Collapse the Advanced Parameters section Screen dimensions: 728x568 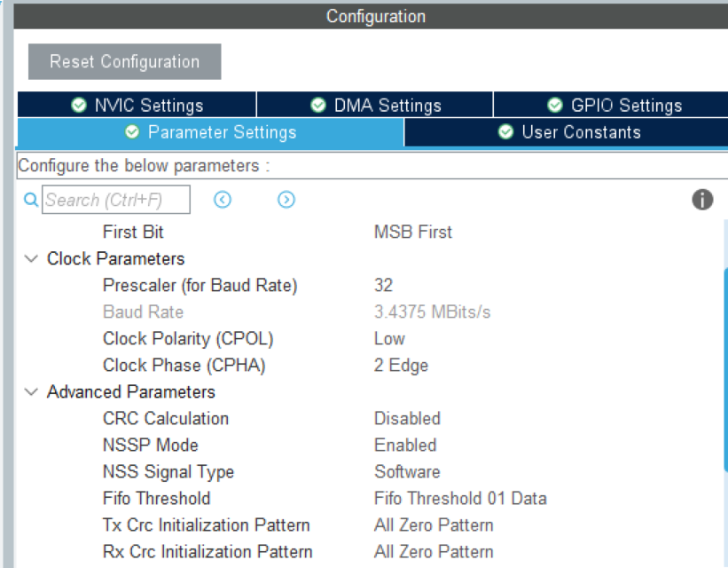point(32,392)
